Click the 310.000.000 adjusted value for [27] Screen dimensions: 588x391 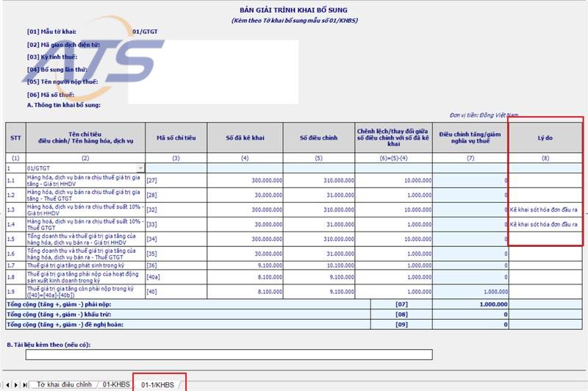(319, 180)
